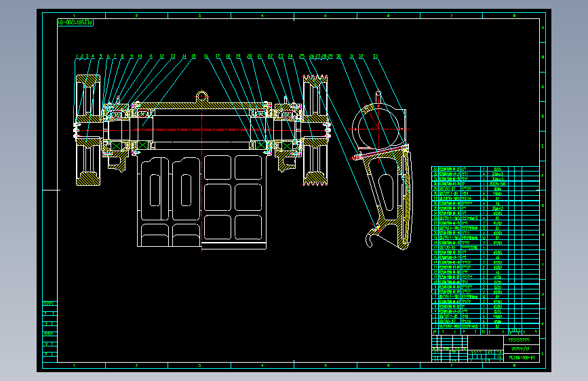Select part callout number 20
The height and width of the screenshot is (381, 588).
click(x=250, y=56)
